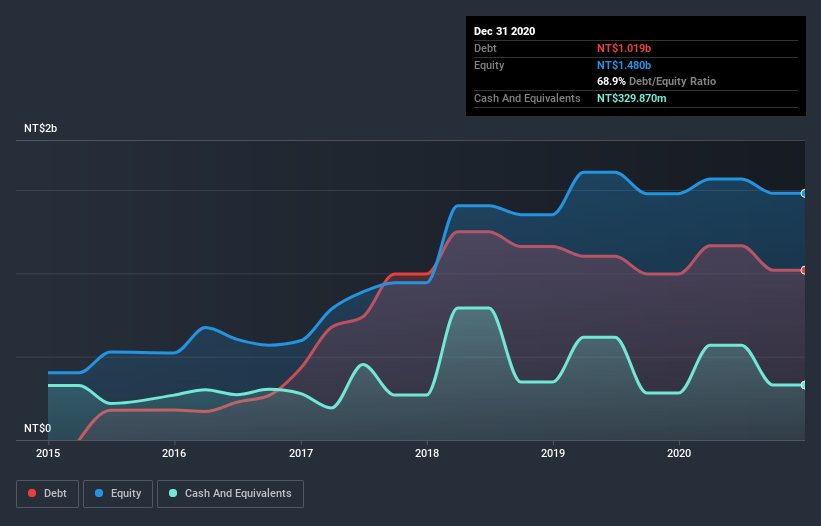The height and width of the screenshot is (526, 821).
Task: Toggle the Equity legend button
Action: pos(118,494)
